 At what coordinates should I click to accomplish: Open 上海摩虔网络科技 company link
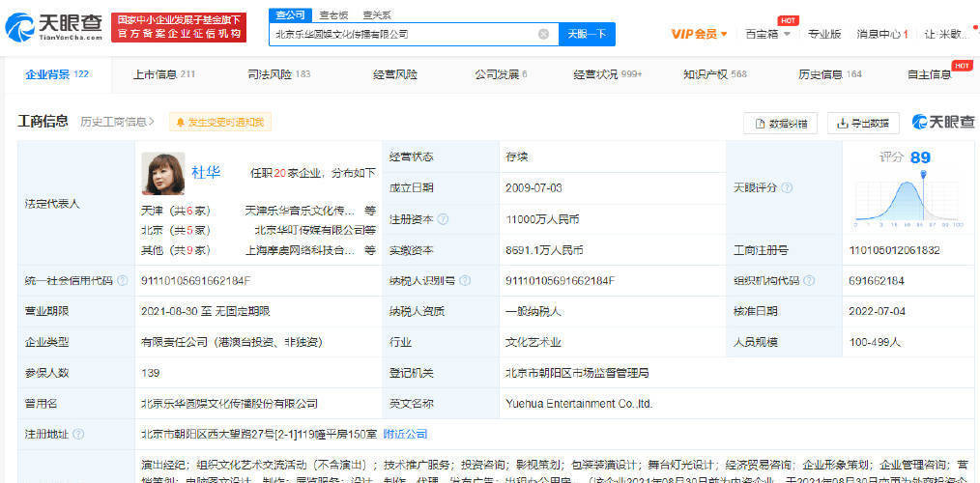point(300,250)
